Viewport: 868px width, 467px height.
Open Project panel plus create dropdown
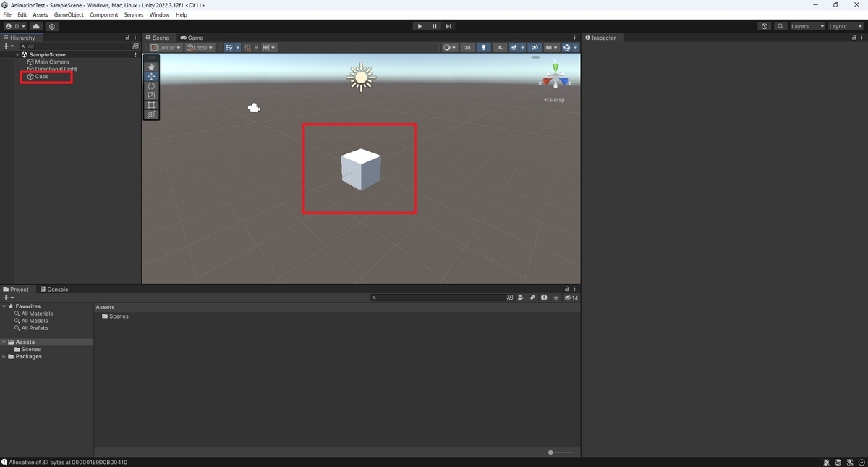coord(9,298)
